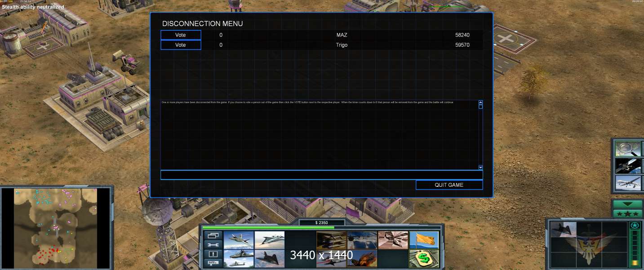Click the green power level meter
The width and height of the screenshot is (644, 270).
635,248
